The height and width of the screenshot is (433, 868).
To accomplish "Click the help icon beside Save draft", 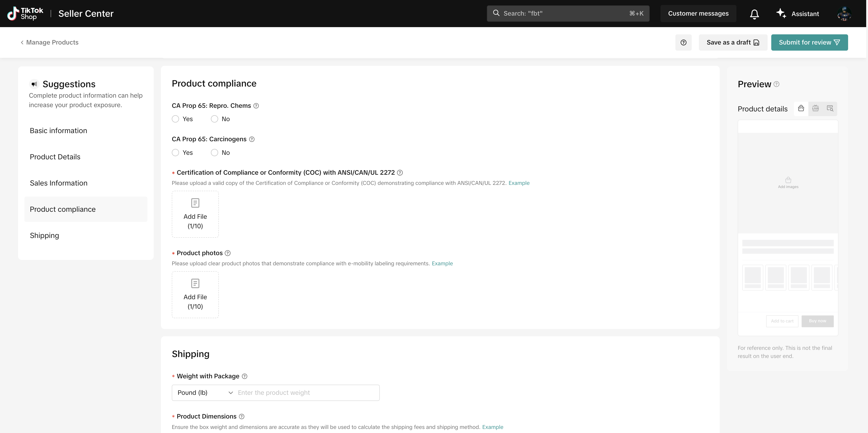I will pyautogui.click(x=683, y=42).
